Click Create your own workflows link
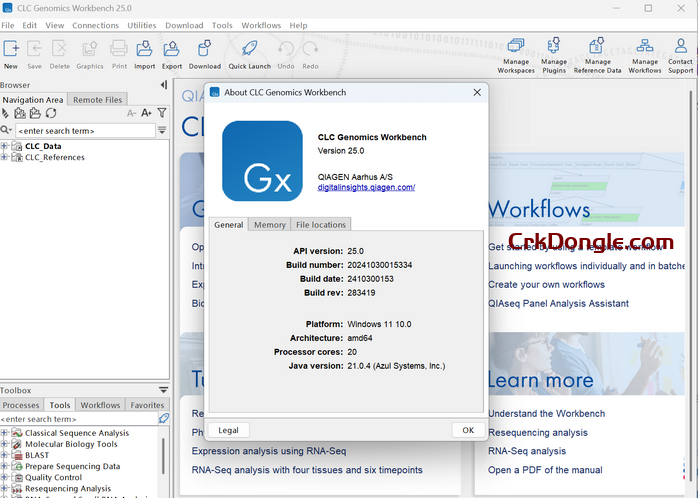The width and height of the screenshot is (700, 498). click(546, 285)
